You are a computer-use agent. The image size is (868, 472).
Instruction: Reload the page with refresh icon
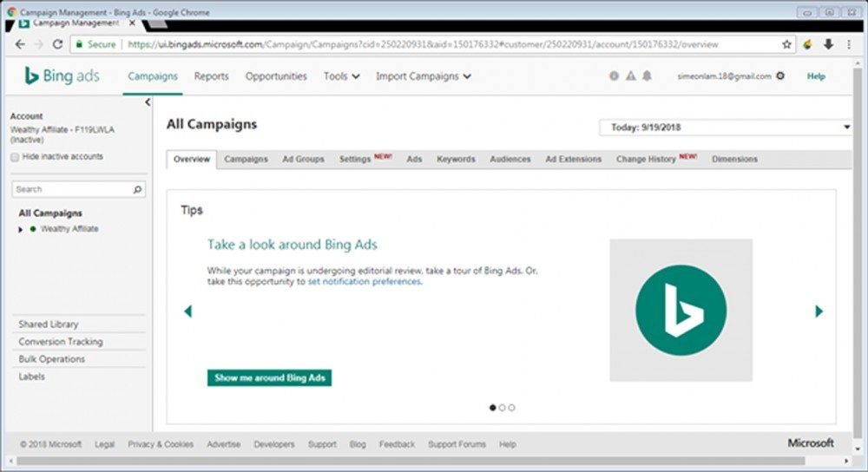point(57,44)
